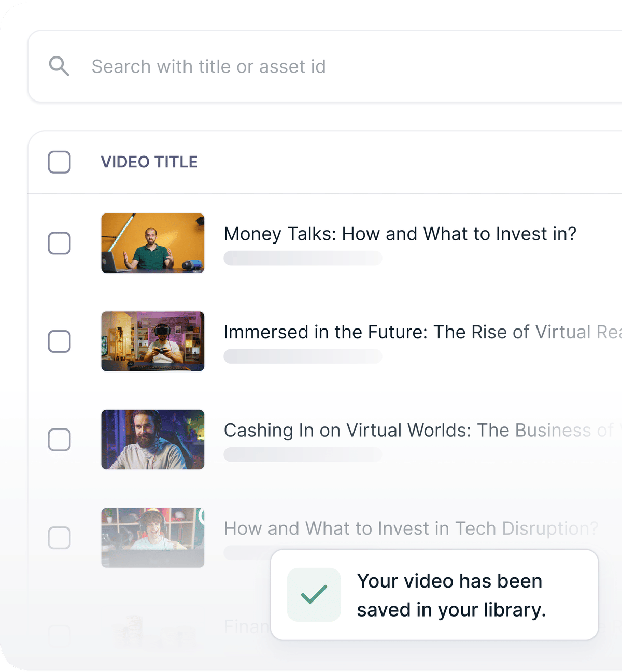Select the checkbox next to Immersed in the Future
This screenshot has height=672, width=622.
click(x=59, y=341)
